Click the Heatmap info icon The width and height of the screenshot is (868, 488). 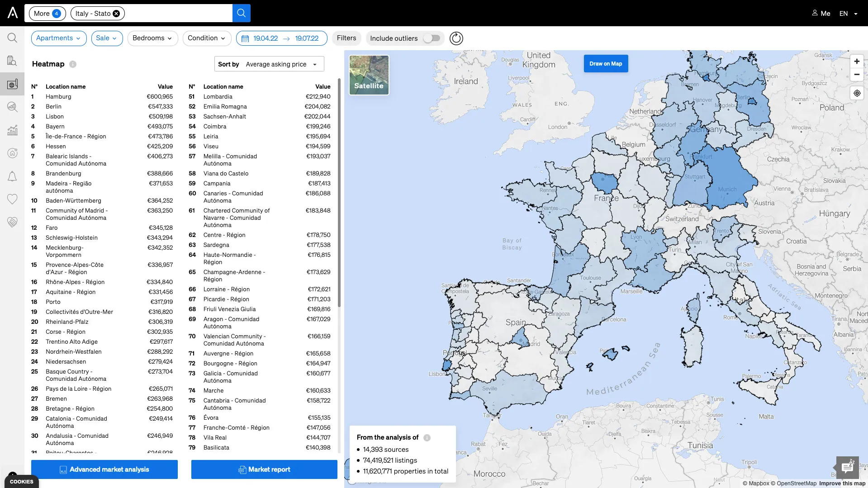73,64
